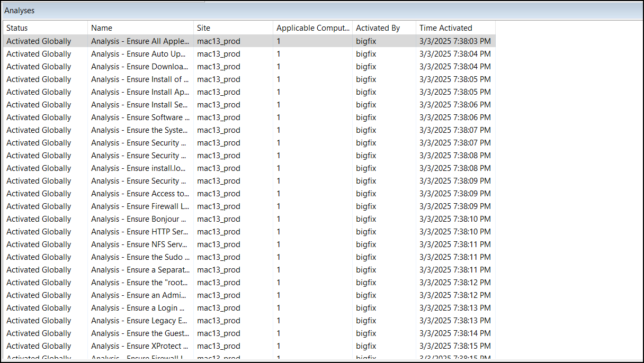644x363 pixels.
Task: Select the "Analysis - Ensure HTTP Ser" row
Action: pyautogui.click(x=139, y=231)
